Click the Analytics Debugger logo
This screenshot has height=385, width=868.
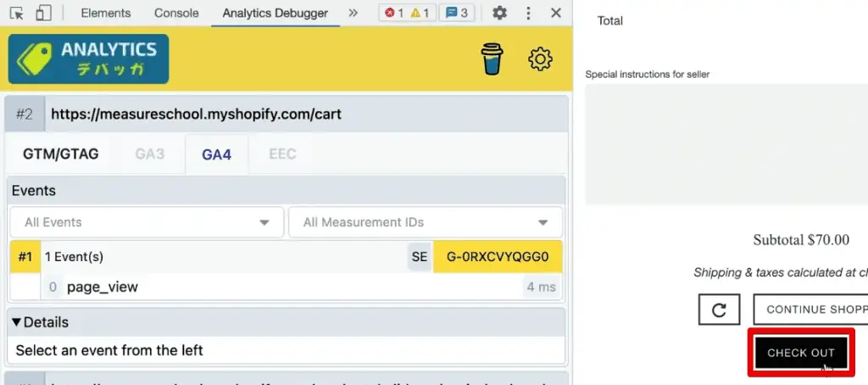click(89, 59)
